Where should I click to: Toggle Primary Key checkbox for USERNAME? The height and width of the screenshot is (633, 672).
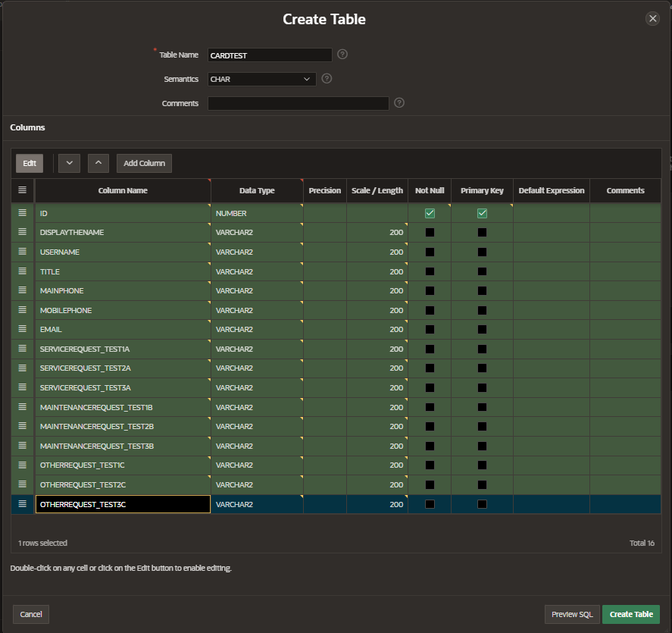click(482, 252)
